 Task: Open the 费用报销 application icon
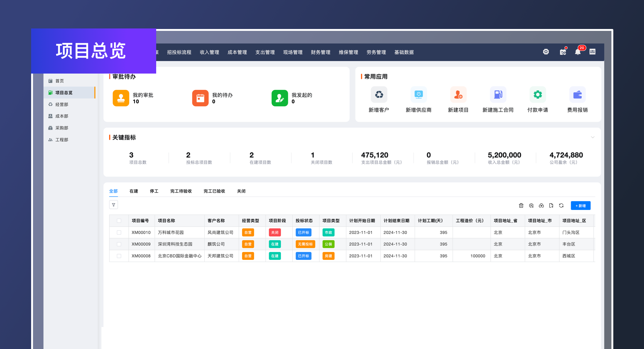click(577, 94)
